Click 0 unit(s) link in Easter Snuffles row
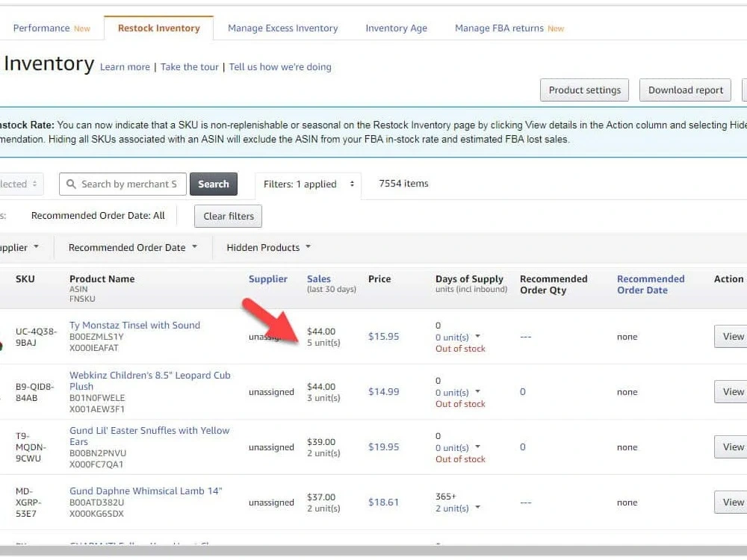Image resolution: width=747 pixels, height=560 pixels. click(x=452, y=447)
